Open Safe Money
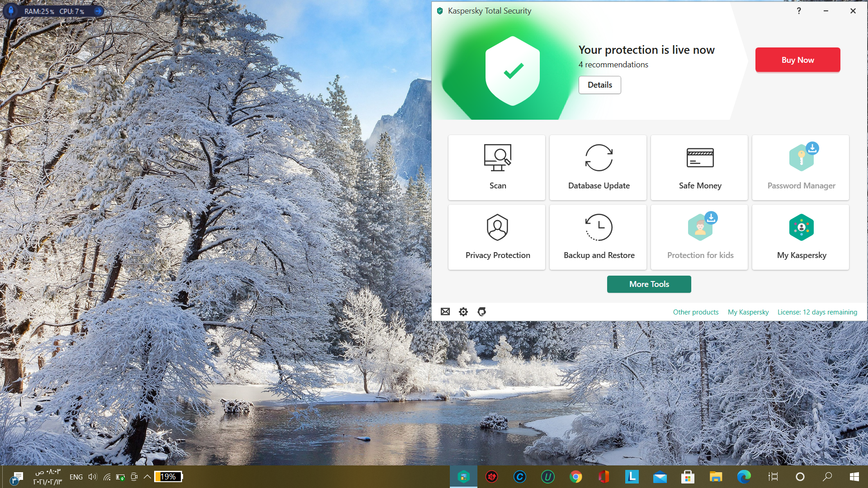The height and width of the screenshot is (488, 868). click(x=699, y=168)
